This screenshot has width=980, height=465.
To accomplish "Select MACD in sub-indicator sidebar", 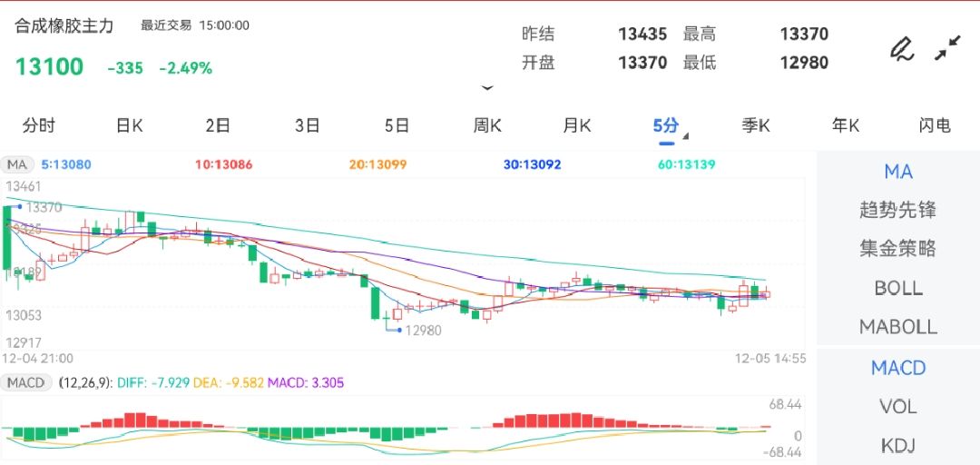I will 898,368.
